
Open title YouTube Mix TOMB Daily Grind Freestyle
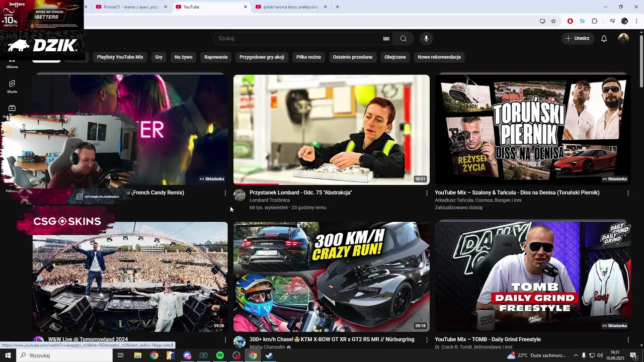click(488, 339)
